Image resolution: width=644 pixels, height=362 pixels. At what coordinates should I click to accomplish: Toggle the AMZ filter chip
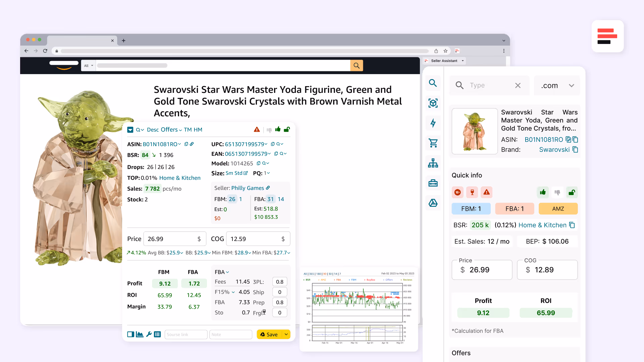click(x=558, y=209)
